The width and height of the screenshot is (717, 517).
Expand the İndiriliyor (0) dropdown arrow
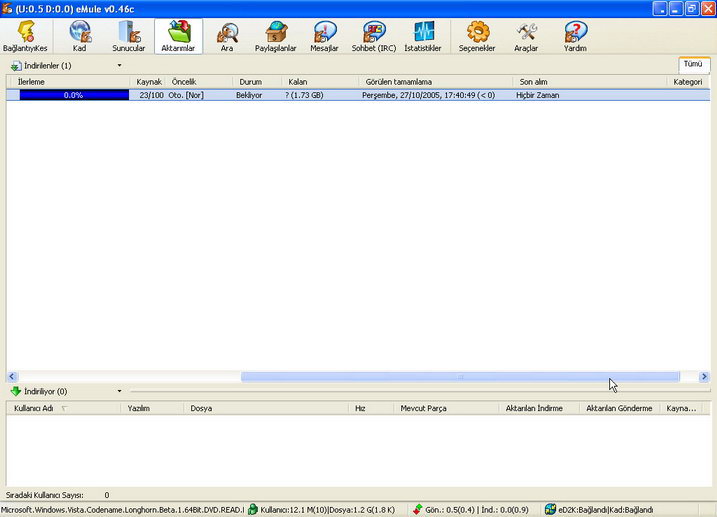119,391
